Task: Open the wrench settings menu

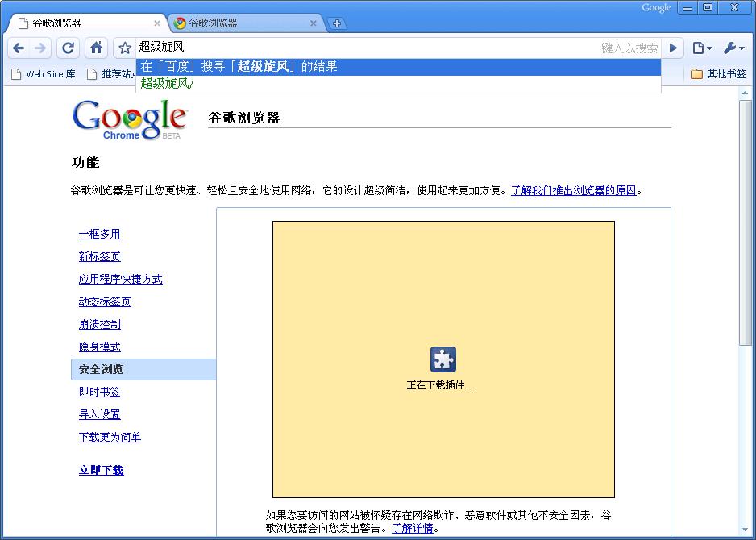Action: point(733,48)
